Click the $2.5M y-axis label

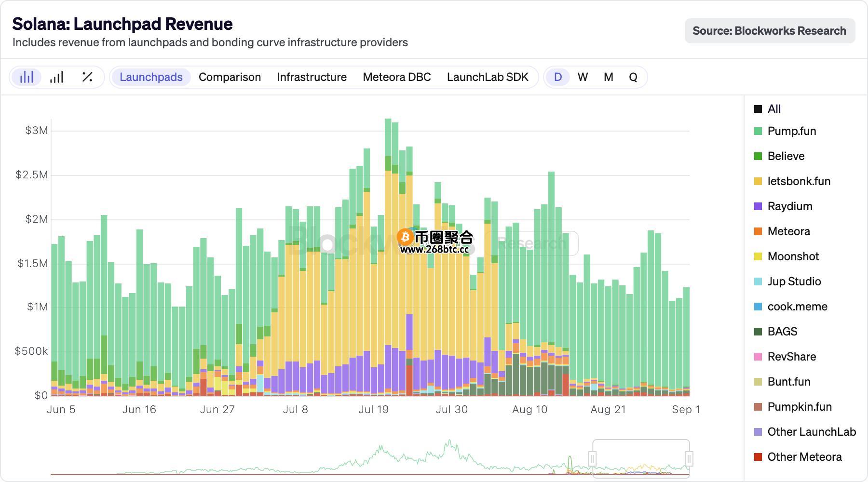click(32, 174)
